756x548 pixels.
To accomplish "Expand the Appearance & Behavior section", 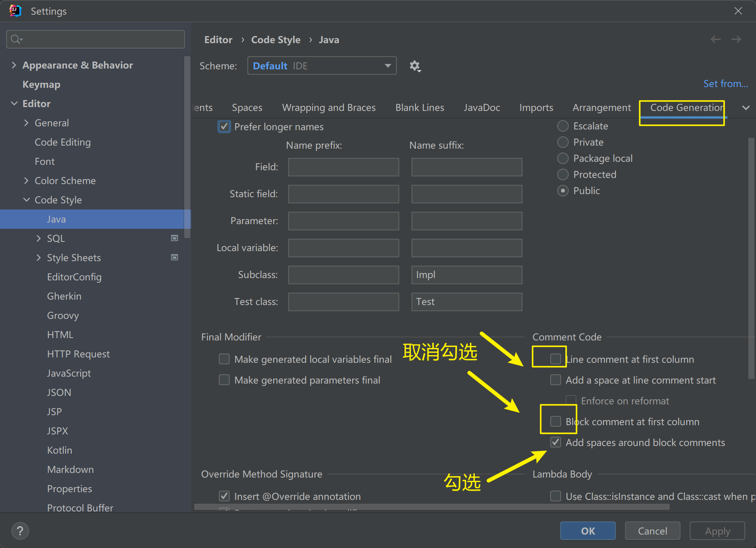I will (14, 65).
